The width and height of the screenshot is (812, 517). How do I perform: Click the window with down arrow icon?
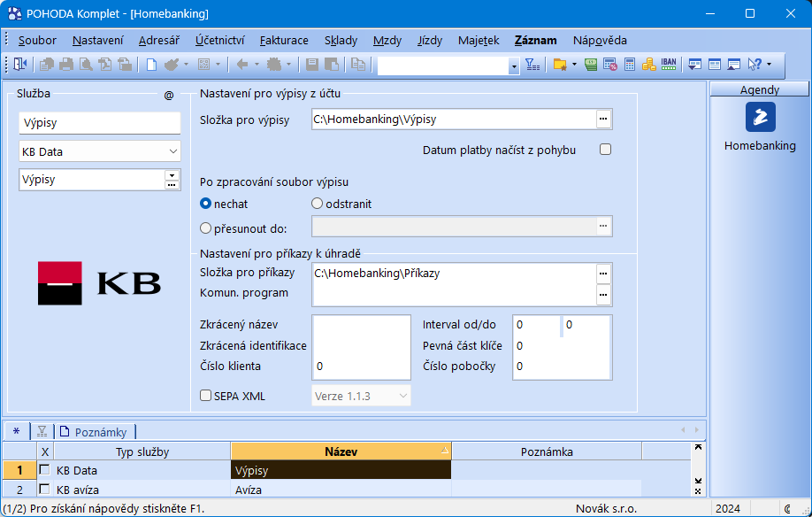coord(695,65)
